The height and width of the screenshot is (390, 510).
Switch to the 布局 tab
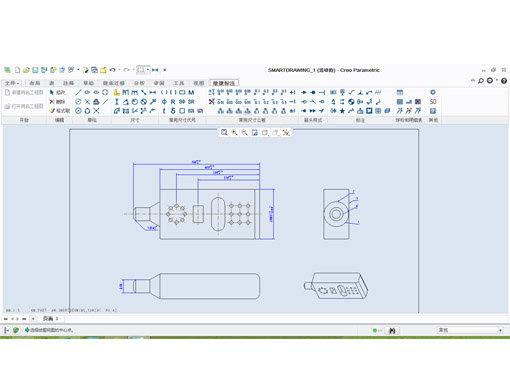point(35,83)
